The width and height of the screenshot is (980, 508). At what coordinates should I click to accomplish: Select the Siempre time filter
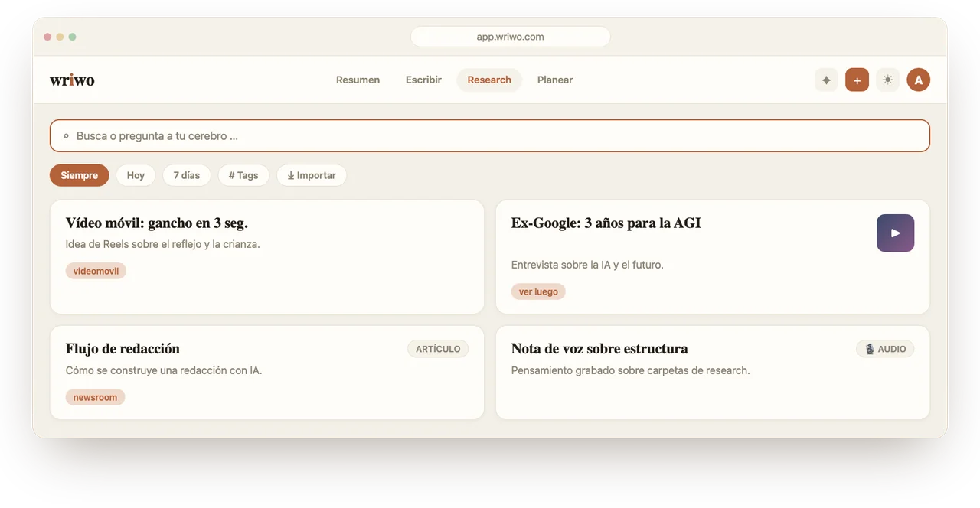80,175
